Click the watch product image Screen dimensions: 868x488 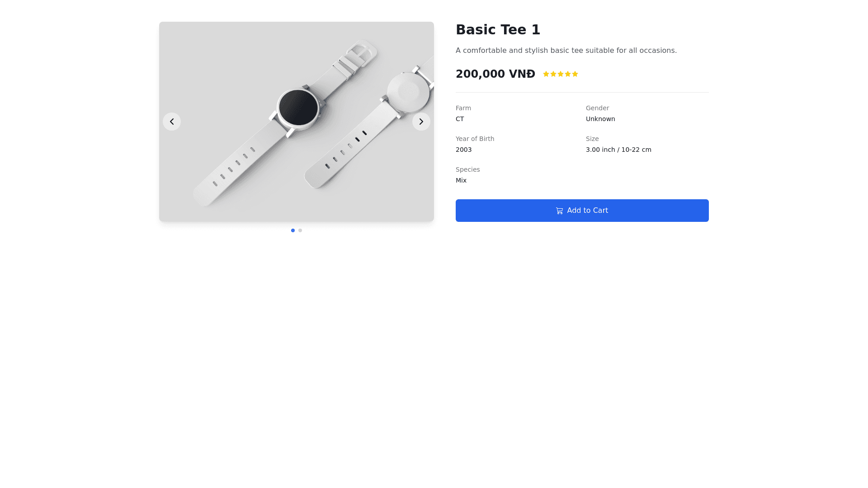296,122
